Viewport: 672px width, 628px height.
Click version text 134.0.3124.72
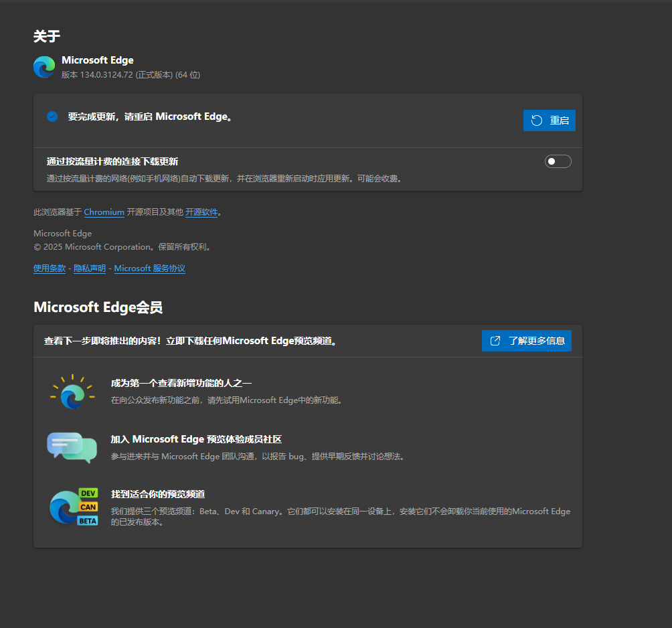(106, 74)
